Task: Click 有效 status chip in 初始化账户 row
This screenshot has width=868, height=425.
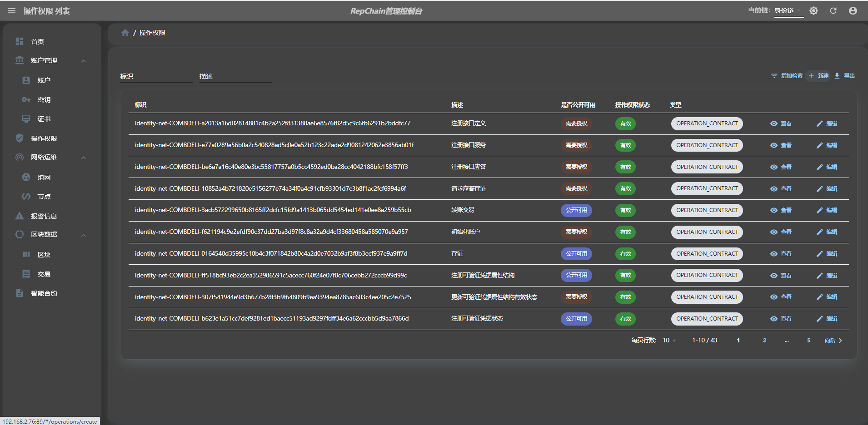Action: pyautogui.click(x=626, y=232)
